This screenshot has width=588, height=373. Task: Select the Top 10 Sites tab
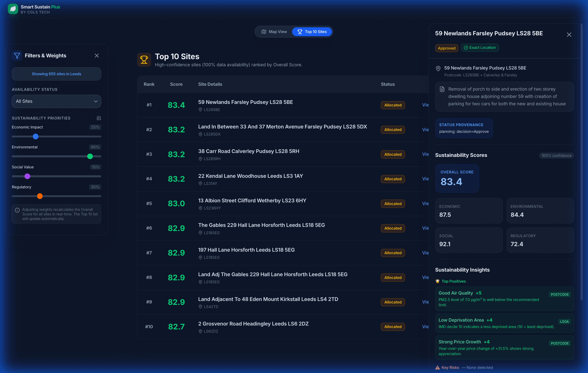(312, 31)
